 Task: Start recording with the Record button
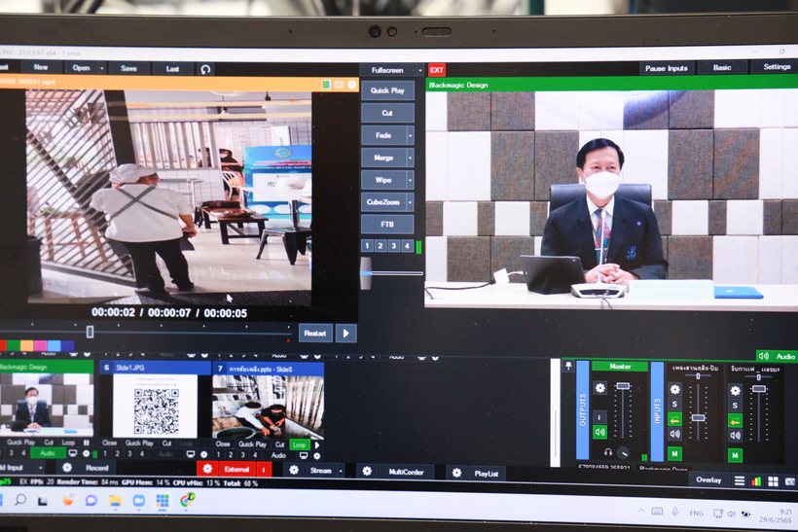point(96,468)
